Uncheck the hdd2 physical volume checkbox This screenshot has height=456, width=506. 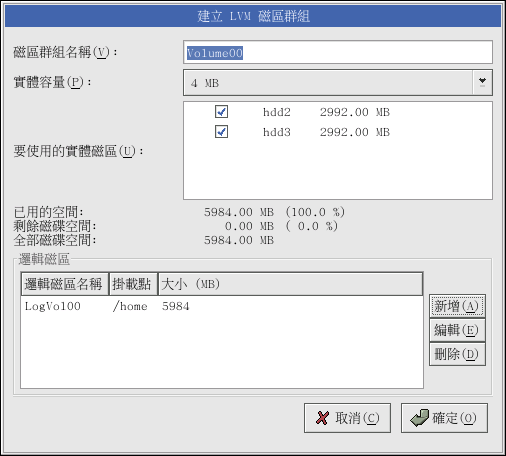221,112
